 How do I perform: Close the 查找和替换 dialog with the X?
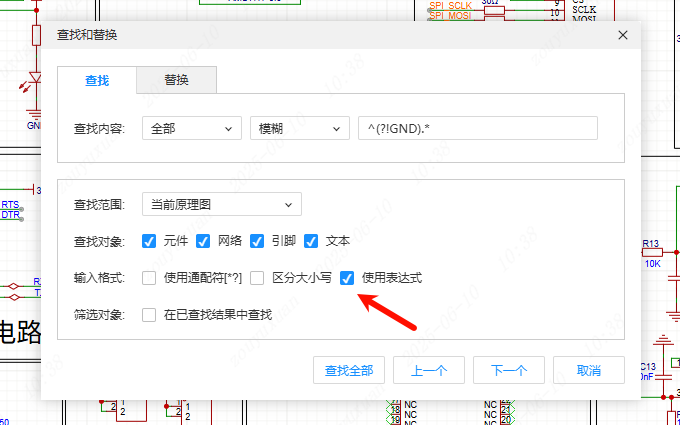coord(622,35)
